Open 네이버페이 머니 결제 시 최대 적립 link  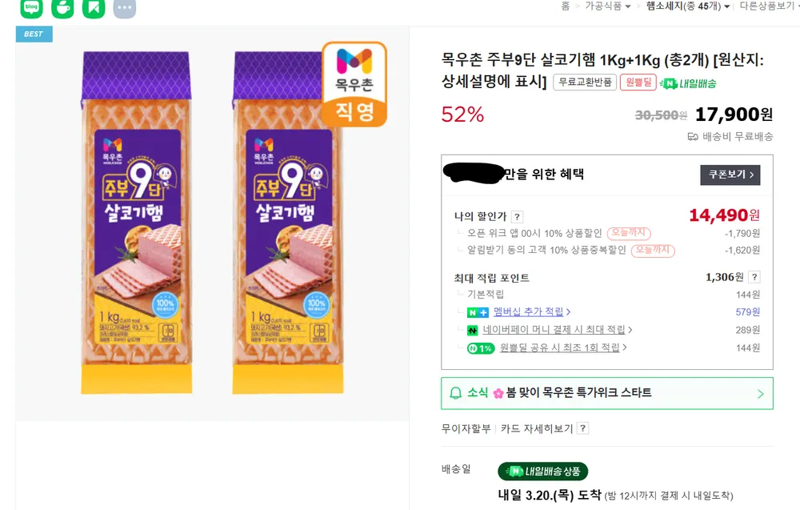[x=554, y=330]
